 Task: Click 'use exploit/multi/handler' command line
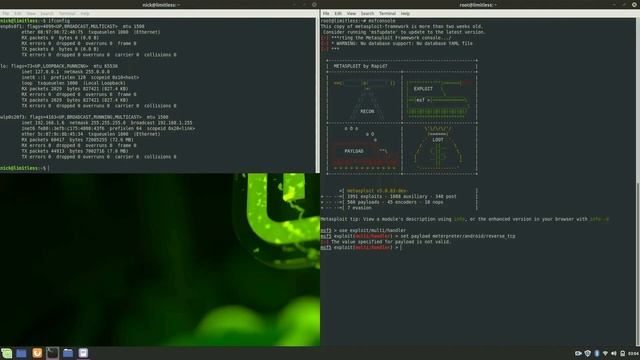click(363, 231)
